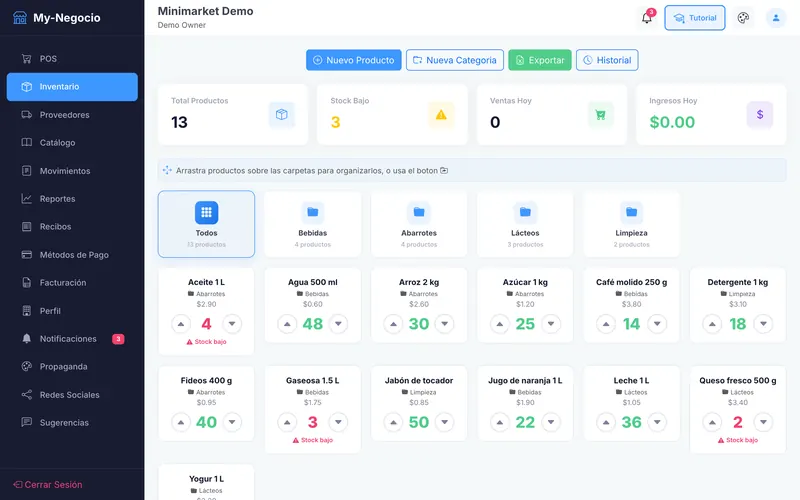The image size is (800, 500).
Task: Open Perfil in sidebar
Action: [x=72, y=311]
